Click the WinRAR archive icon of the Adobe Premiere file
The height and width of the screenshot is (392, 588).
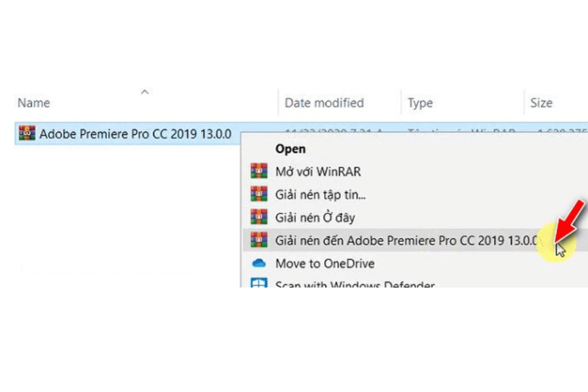point(27,133)
